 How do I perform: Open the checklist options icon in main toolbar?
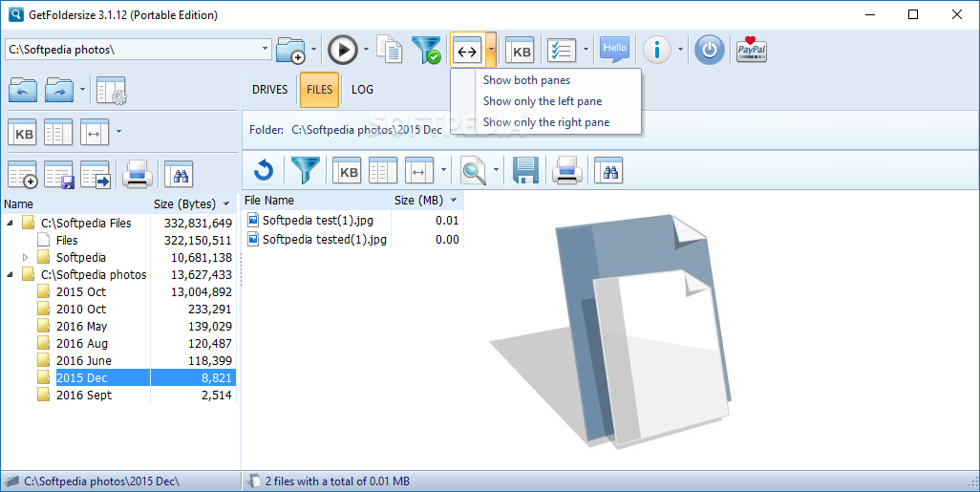(562, 51)
